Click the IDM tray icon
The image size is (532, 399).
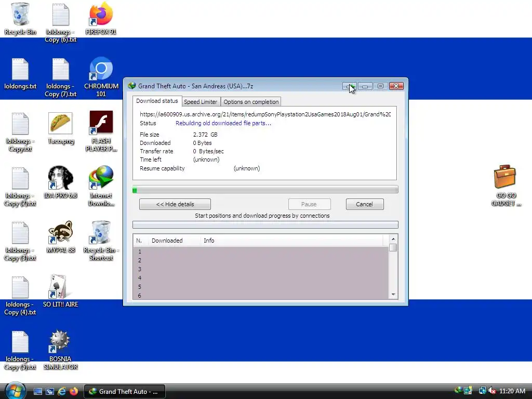458,391
